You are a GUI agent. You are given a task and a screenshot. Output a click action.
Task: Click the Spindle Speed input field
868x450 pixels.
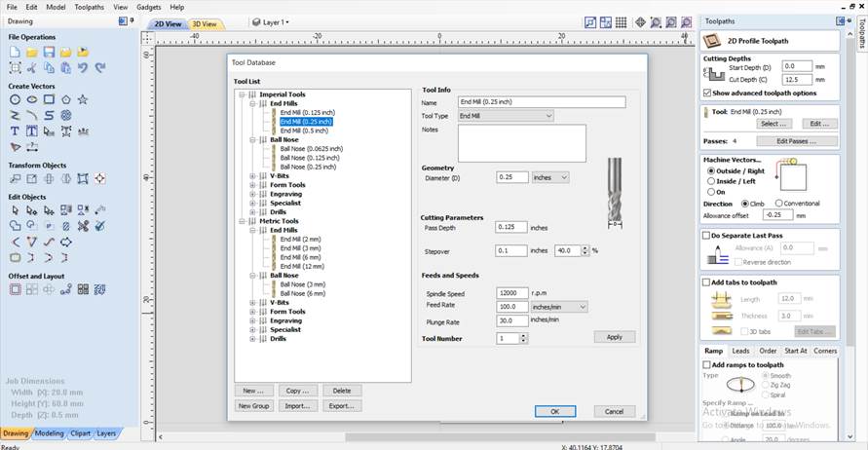(512, 293)
